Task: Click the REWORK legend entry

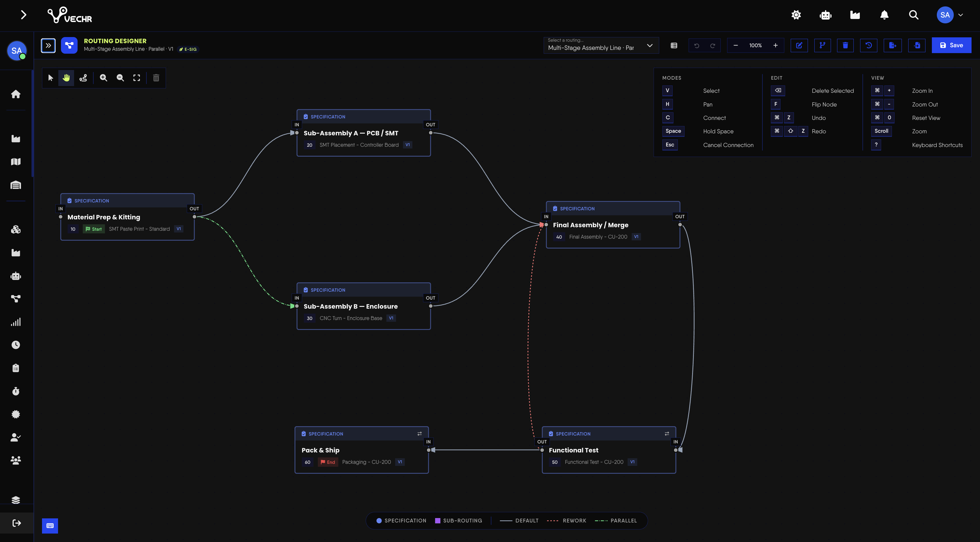Action: (x=566, y=521)
